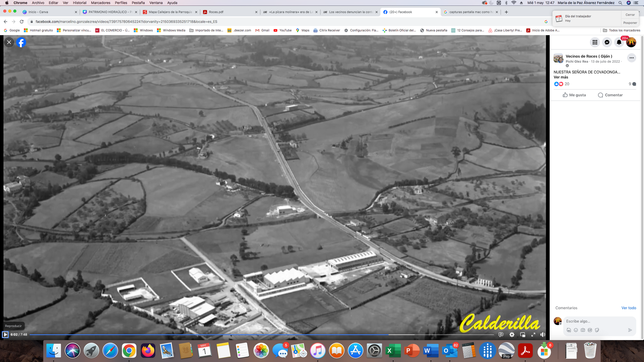644x362 pixels.
Task: Open picture-in-picture mode
Action: coord(523,335)
